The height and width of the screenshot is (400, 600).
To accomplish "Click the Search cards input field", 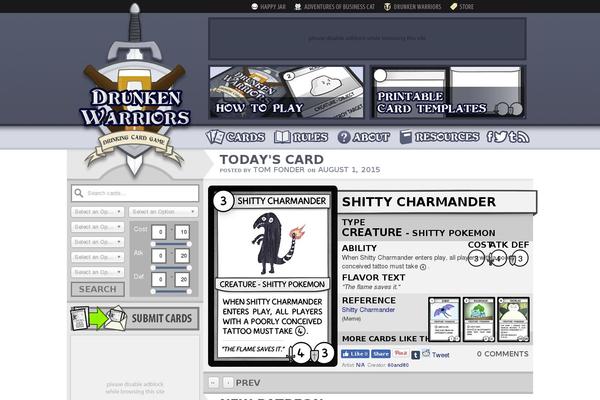I will point(135,193).
